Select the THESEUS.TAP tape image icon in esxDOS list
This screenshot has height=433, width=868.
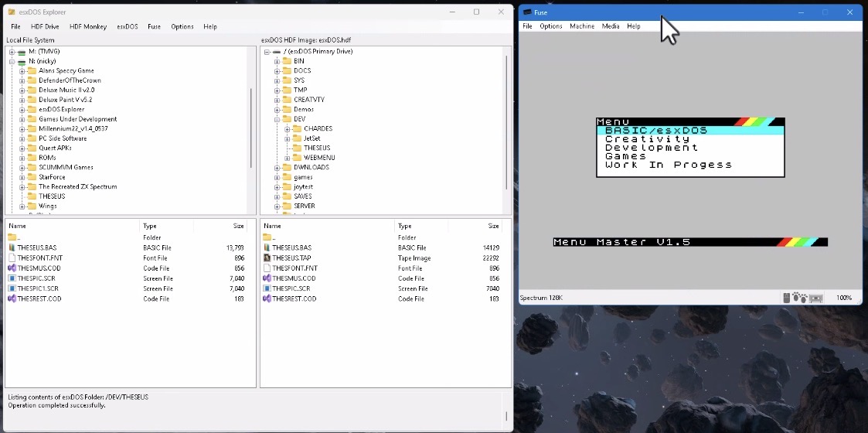pyautogui.click(x=267, y=258)
